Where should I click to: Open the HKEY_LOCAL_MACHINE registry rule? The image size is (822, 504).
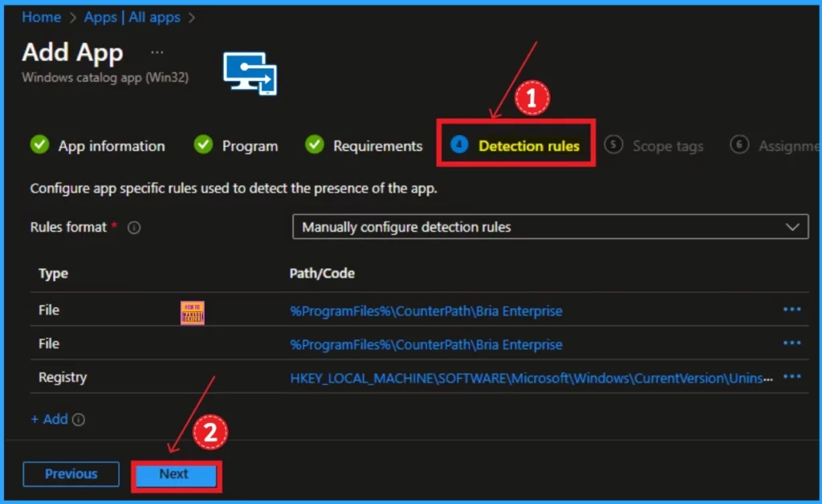531,378
